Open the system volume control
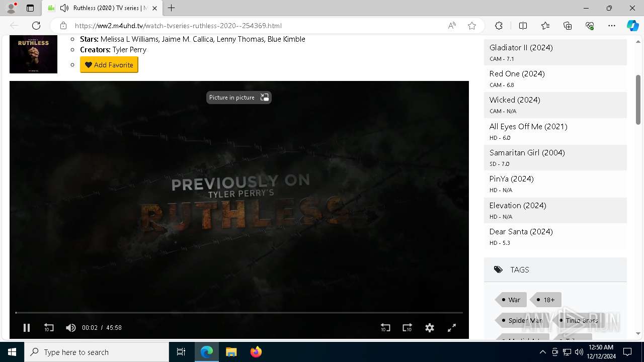Screen dimensions: 644x362 point(579,352)
